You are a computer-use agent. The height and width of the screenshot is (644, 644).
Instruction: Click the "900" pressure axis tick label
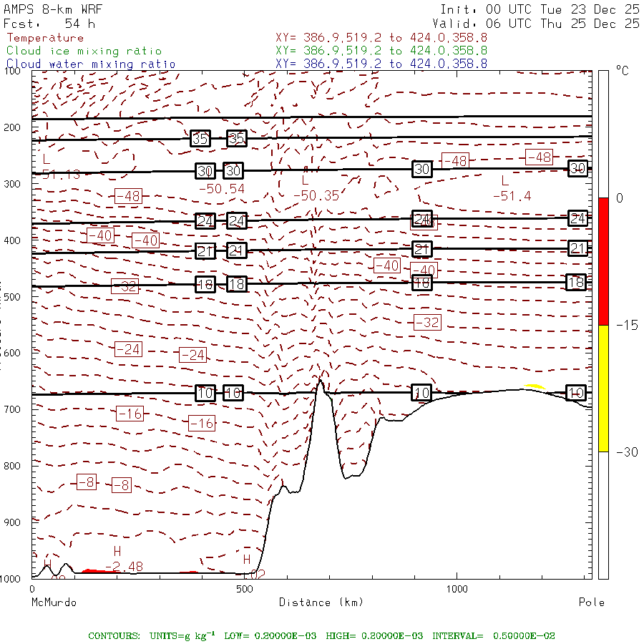click(x=12, y=522)
